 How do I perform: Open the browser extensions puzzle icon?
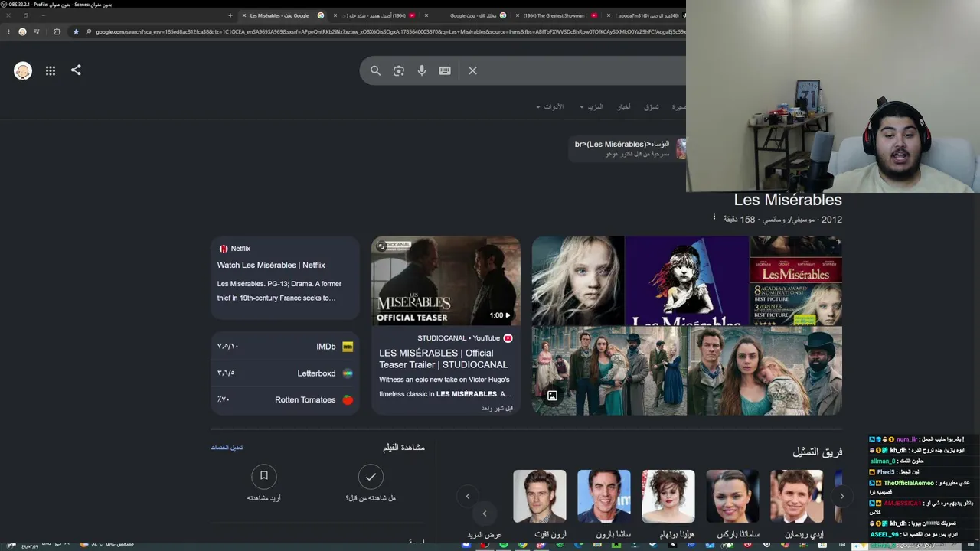57,31
